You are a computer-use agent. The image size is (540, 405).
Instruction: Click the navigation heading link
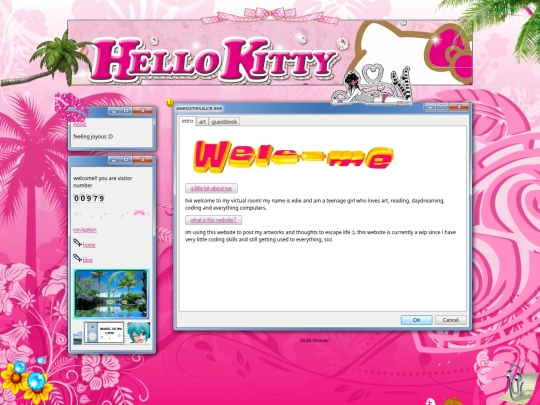85,230
